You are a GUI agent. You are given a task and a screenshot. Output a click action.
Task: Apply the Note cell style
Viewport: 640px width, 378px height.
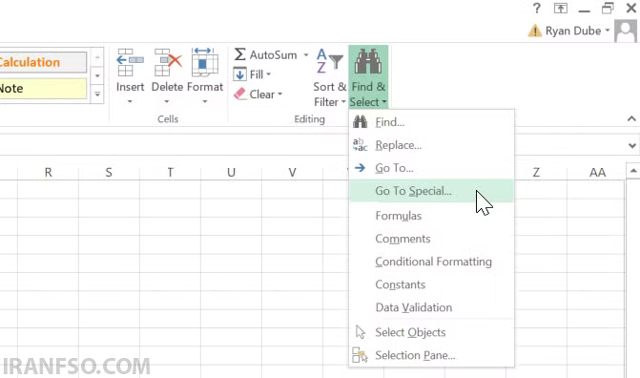click(x=43, y=88)
